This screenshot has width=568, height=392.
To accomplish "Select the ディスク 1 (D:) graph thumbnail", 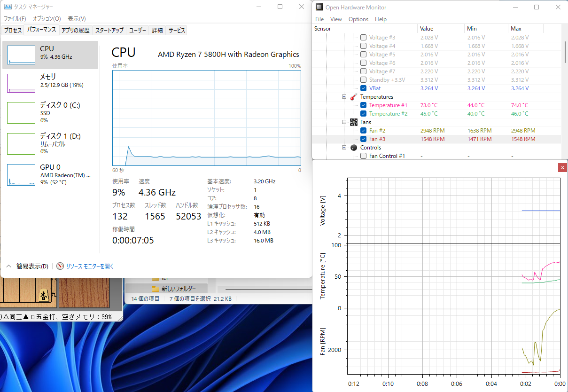I will [21, 143].
